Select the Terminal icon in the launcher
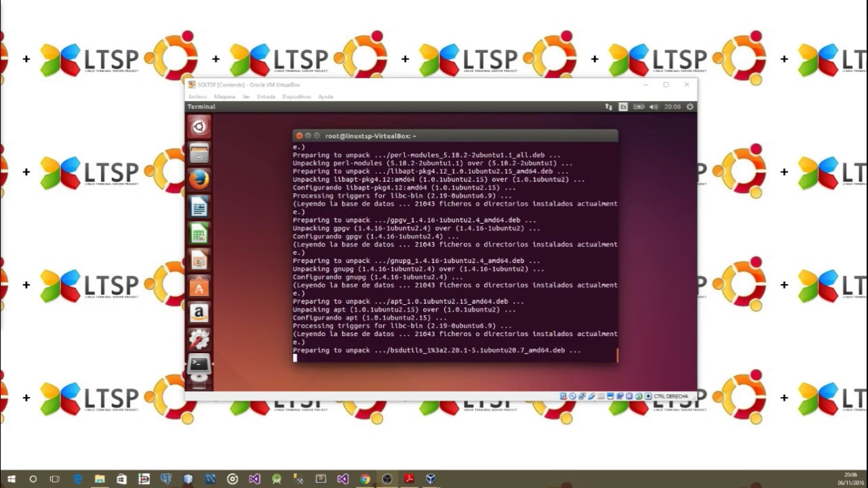Image resolution: width=868 pixels, height=488 pixels. pos(199,365)
